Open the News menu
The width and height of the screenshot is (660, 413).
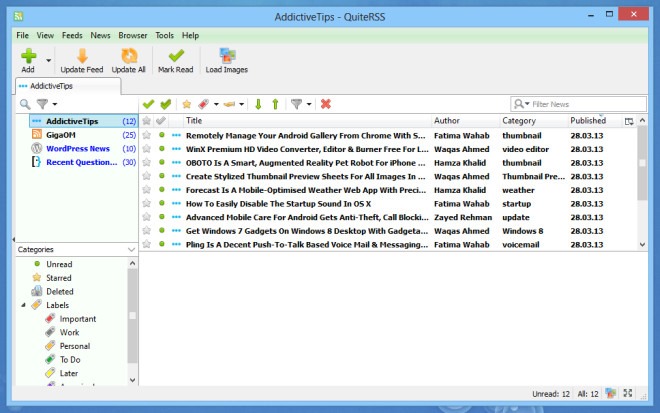100,35
